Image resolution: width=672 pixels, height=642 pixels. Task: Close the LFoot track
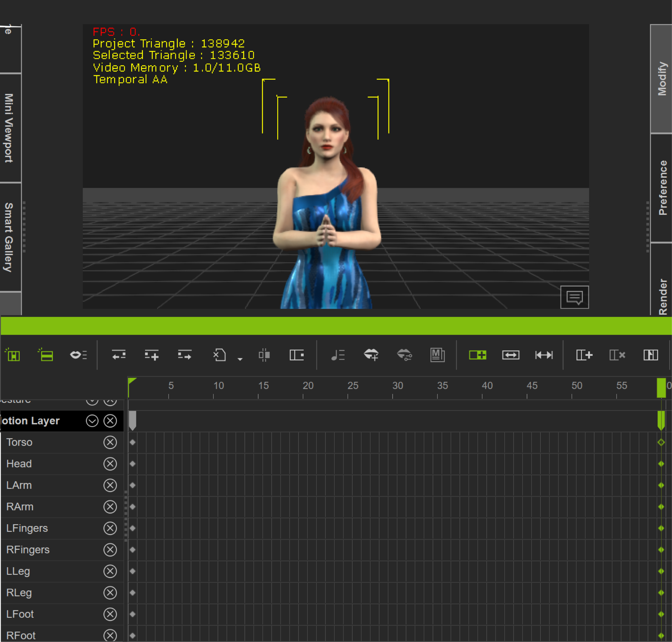110,614
